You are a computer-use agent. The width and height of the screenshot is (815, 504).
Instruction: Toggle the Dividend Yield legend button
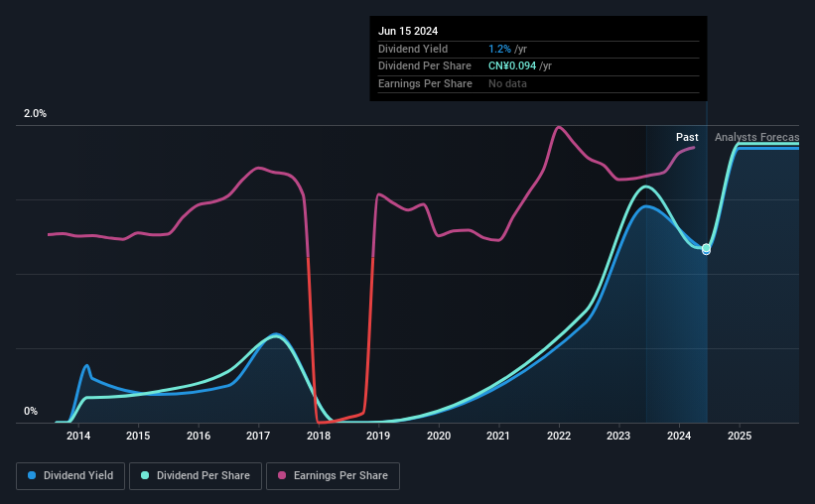tap(70, 476)
